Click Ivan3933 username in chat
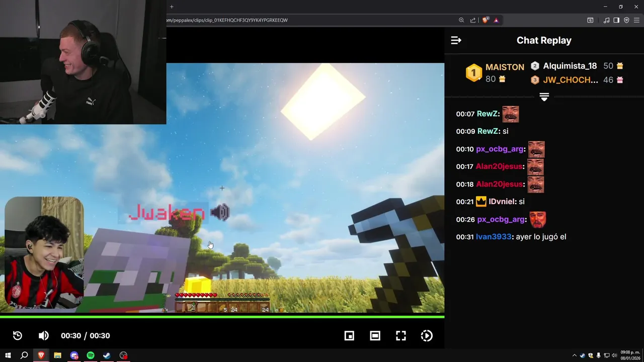The height and width of the screenshot is (362, 644). 494,237
